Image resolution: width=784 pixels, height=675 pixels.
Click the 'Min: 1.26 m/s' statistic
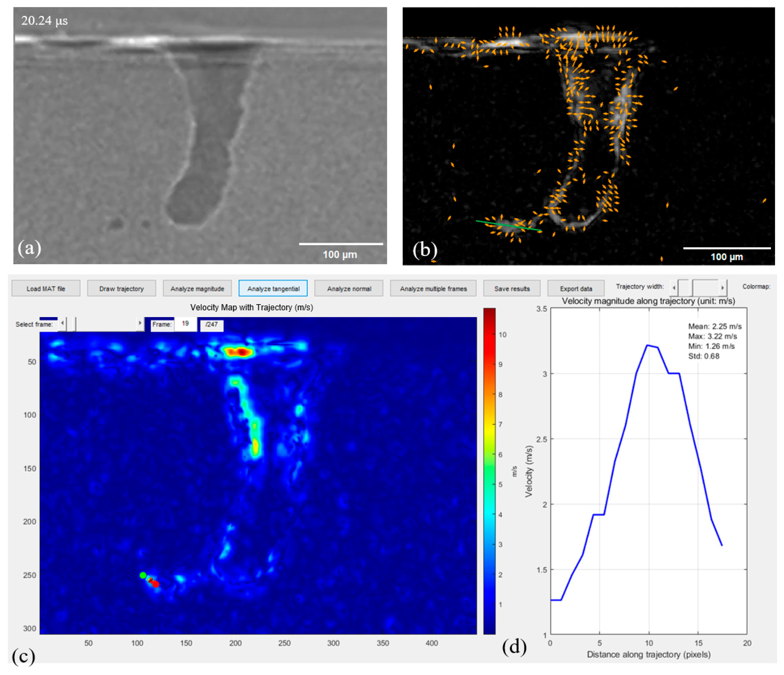click(x=711, y=346)
